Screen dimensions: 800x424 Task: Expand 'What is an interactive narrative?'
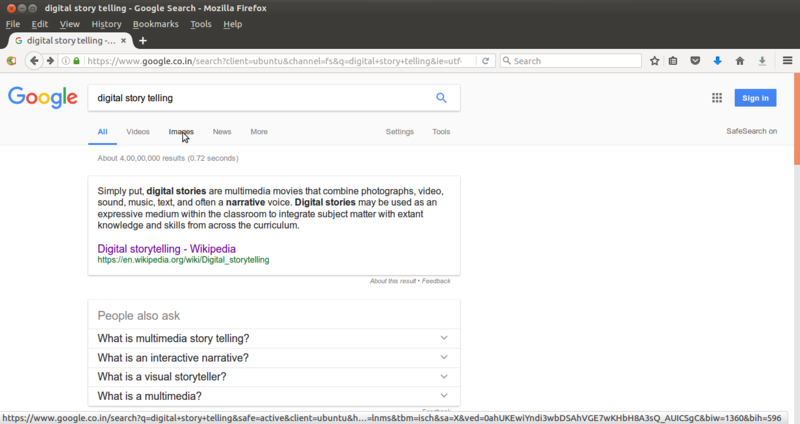tap(274, 358)
